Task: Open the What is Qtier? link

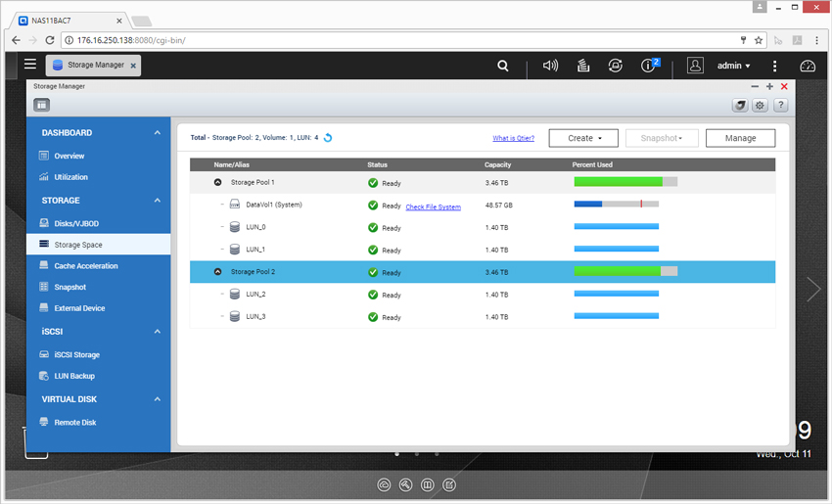Action: tap(513, 138)
